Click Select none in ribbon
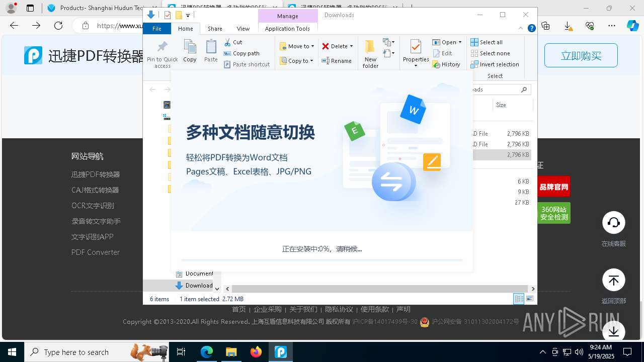Image resolution: width=644 pixels, height=362 pixels. point(490,53)
